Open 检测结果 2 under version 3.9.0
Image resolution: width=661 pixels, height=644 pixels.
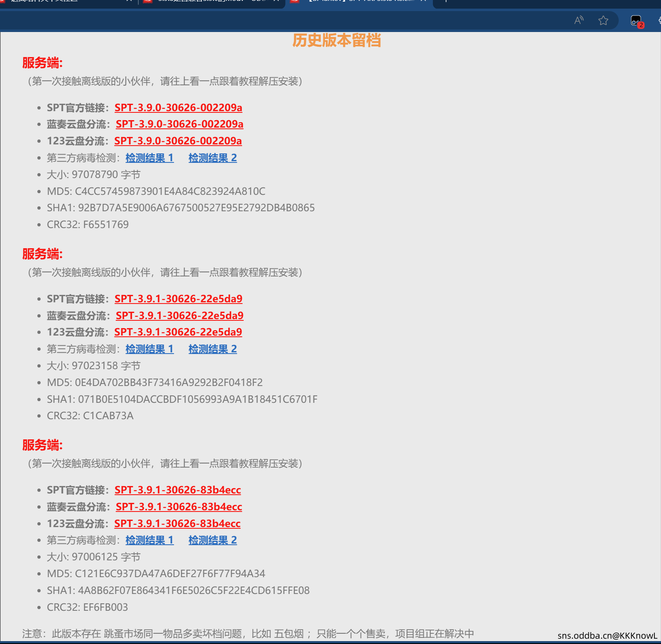click(213, 158)
